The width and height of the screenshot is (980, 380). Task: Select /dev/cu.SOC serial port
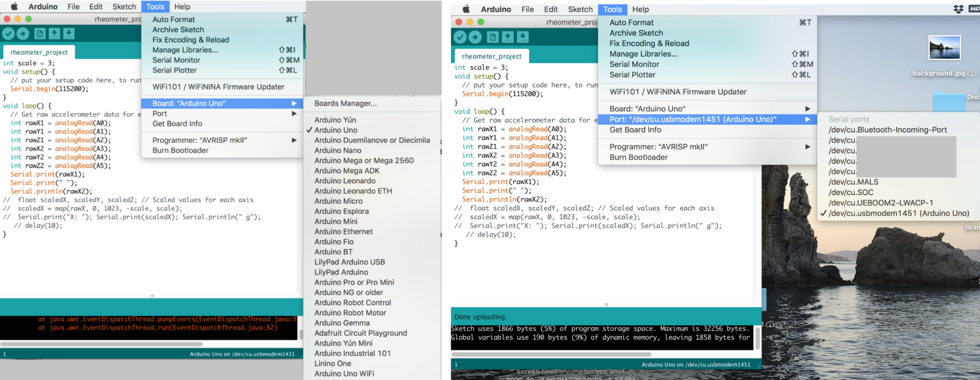point(899,192)
